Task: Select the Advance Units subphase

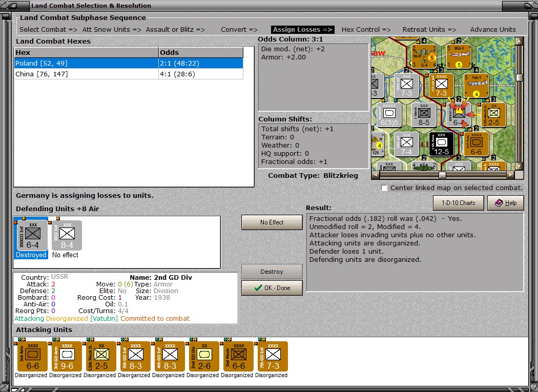Action: (x=493, y=30)
